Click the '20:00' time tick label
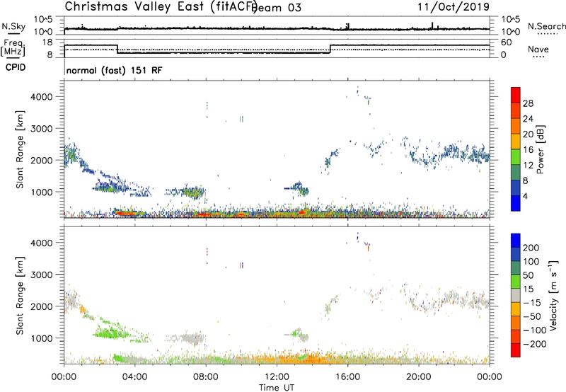The height and width of the screenshot is (392, 566). click(x=419, y=377)
